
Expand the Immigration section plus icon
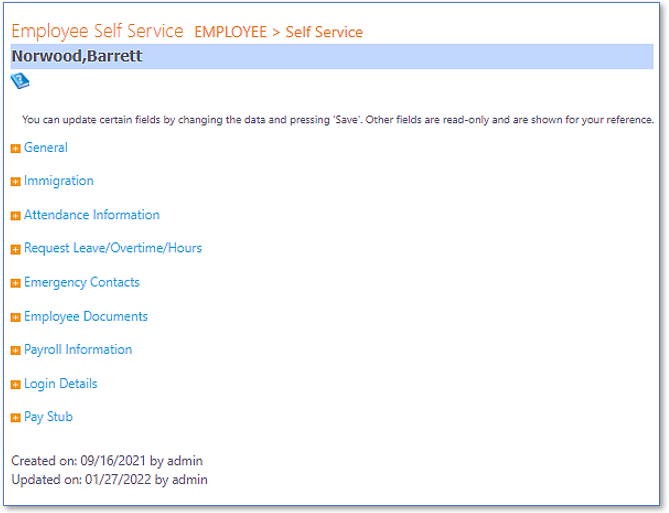pyautogui.click(x=15, y=182)
